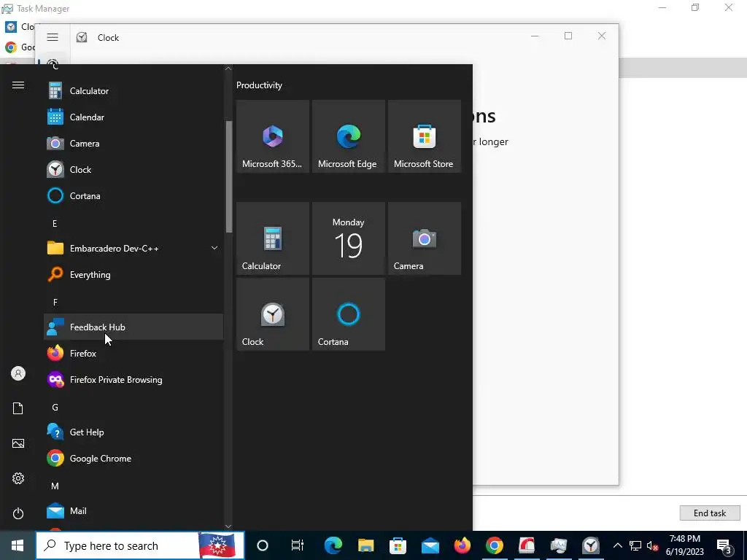Screen dimensions: 747x560
Task: Open Calendar in the app list
Action: (133, 117)
